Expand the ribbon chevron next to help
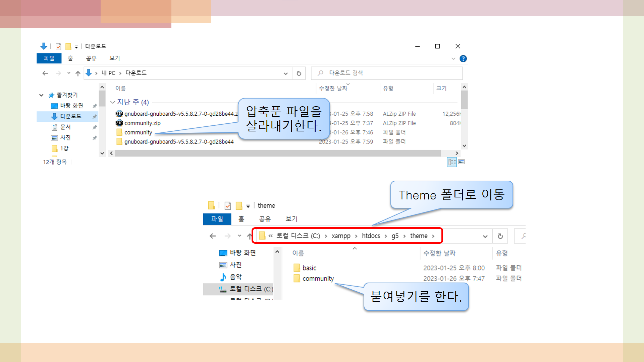The width and height of the screenshot is (644, 362). click(x=453, y=59)
